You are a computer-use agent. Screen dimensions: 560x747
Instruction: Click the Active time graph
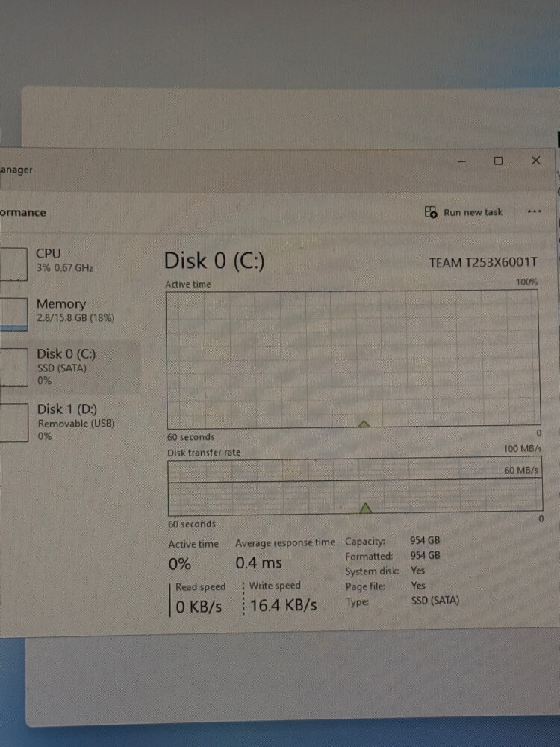point(353,360)
